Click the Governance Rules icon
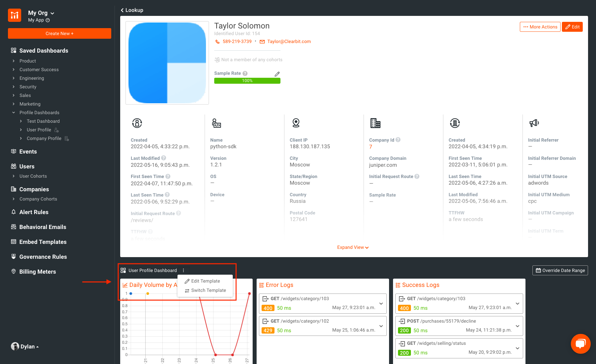 pos(14,256)
